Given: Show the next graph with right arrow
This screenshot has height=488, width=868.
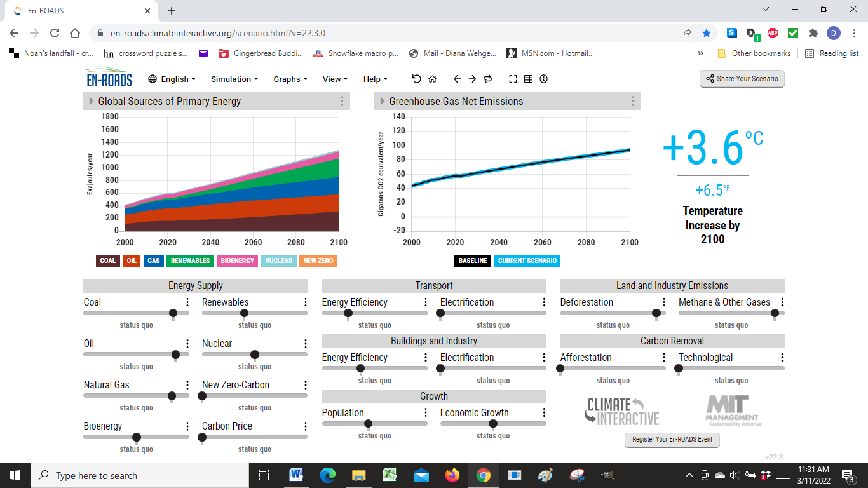Looking at the screenshot, I should coord(472,79).
